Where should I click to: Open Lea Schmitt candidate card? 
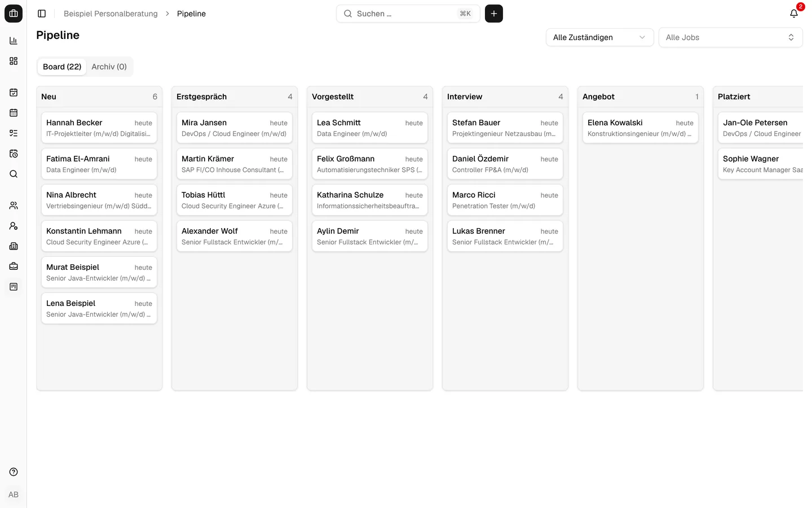tap(370, 128)
